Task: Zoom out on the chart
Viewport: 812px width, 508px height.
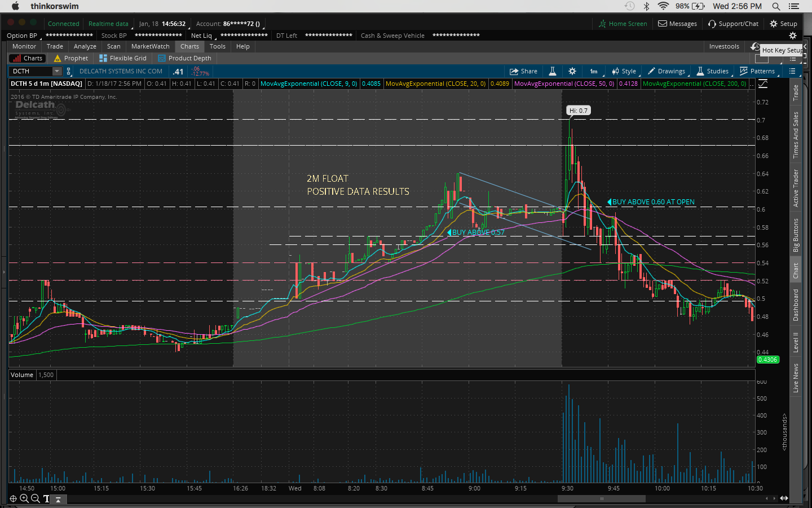Action: click(35, 498)
